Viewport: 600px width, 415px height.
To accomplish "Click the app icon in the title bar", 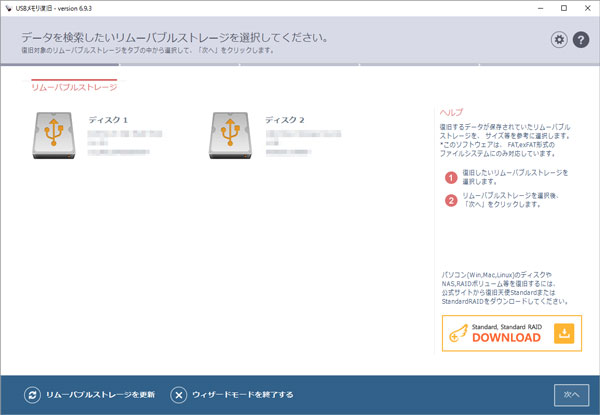I will (9, 8).
